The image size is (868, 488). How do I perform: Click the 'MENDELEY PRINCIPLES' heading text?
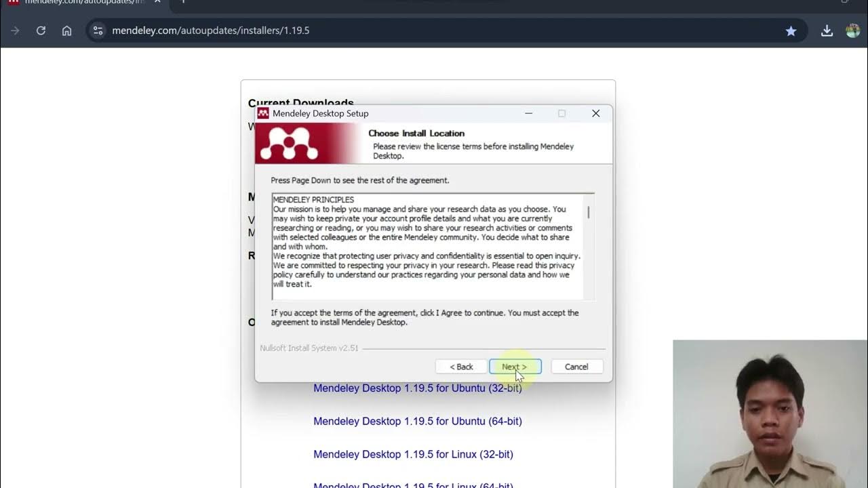click(x=313, y=200)
